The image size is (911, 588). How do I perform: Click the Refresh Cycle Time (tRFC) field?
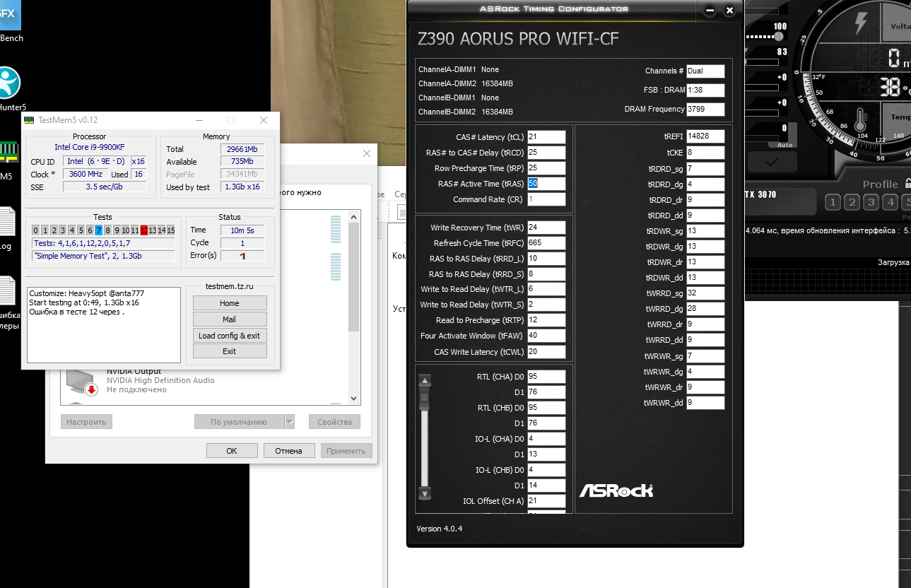pos(546,243)
